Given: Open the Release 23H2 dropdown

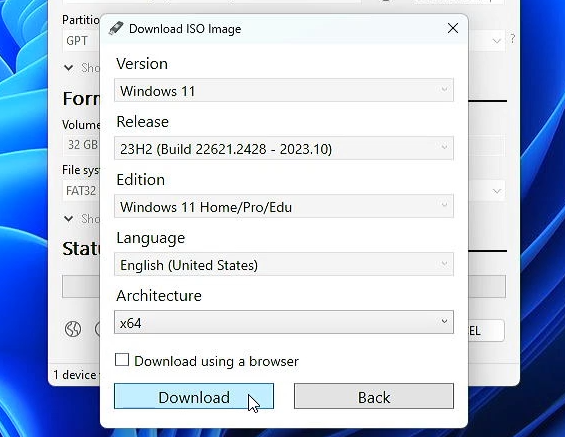Looking at the screenshot, I should 284,148.
